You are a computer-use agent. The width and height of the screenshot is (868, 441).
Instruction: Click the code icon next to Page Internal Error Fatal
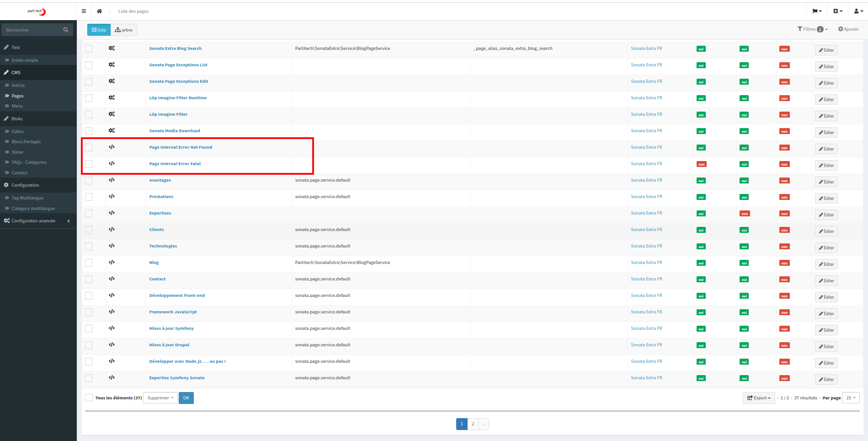112,164
